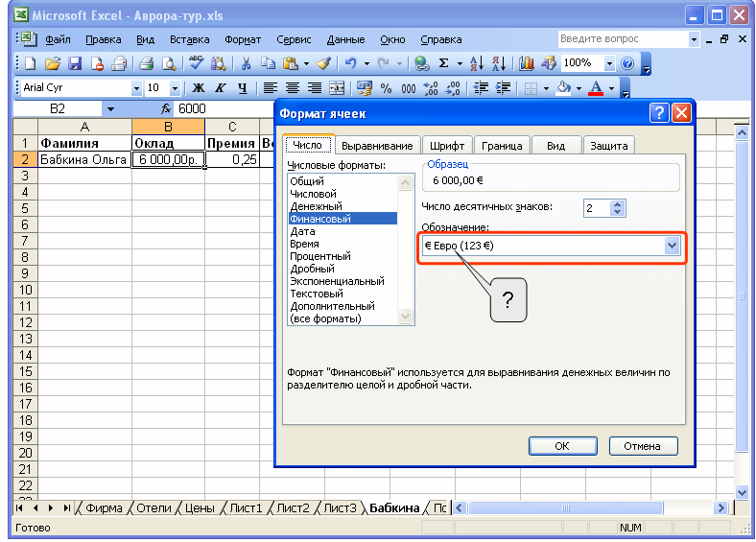The height and width of the screenshot is (542, 756).
Task: Toggle Bold formatting button Ж
Action: coord(199,87)
